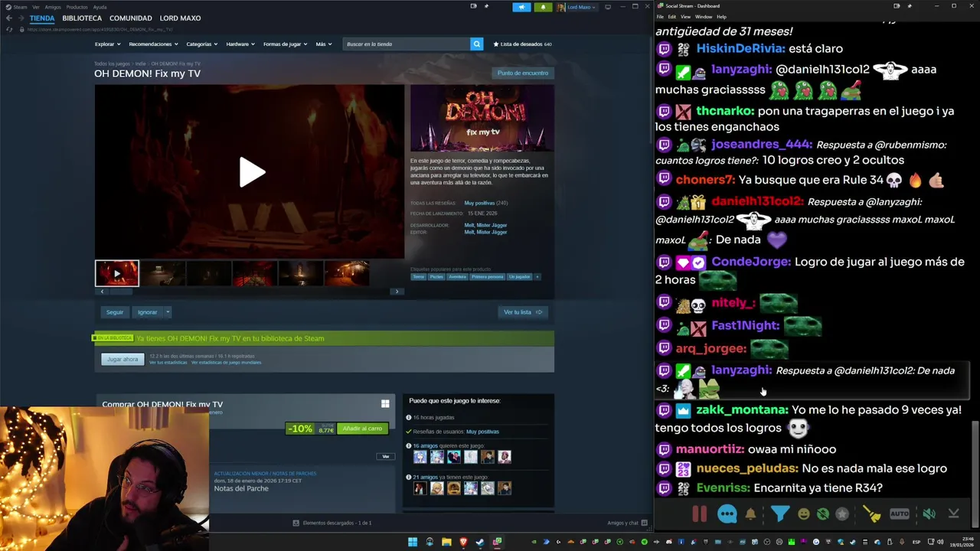Screen dimensions: 980x551
Task: Open the Muy positivas reviews link near release date
Action: click(479, 203)
